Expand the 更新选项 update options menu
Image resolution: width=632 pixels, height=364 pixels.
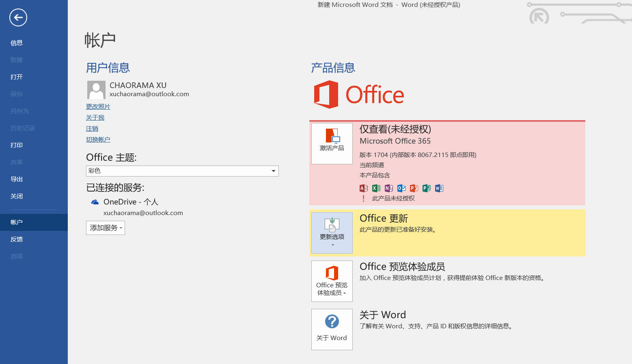pyautogui.click(x=332, y=233)
